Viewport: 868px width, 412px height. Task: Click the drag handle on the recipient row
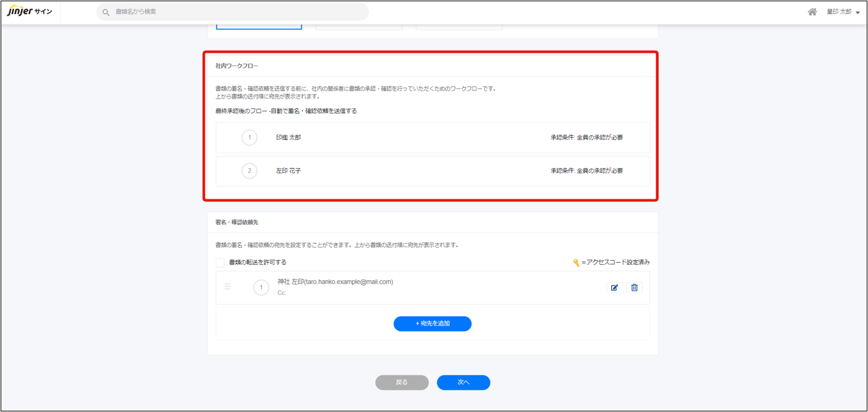[228, 287]
